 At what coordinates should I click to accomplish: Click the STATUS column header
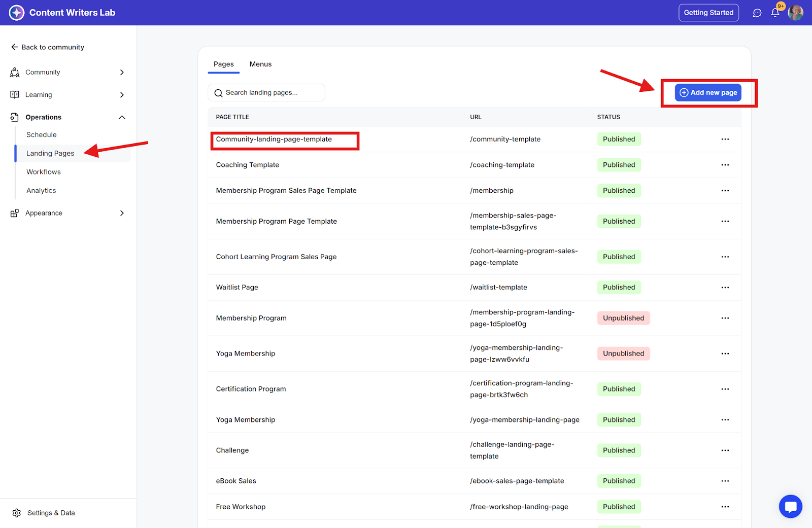pyautogui.click(x=608, y=117)
